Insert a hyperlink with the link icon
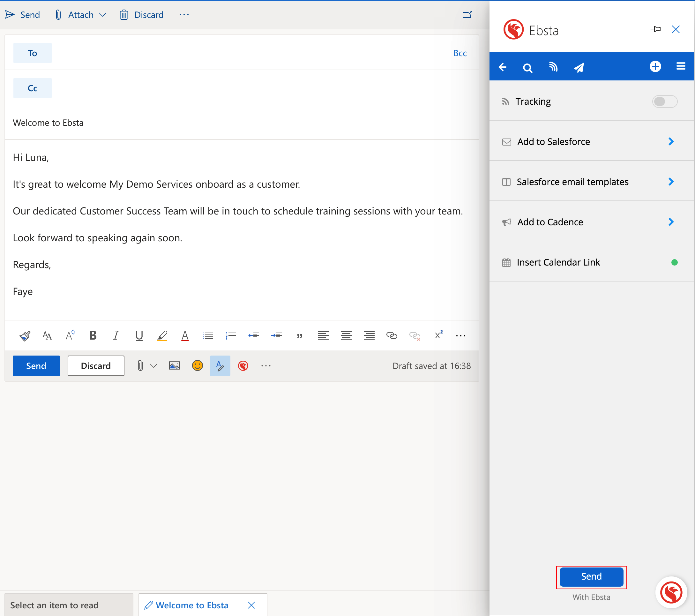The image size is (695, 616). pos(391,335)
